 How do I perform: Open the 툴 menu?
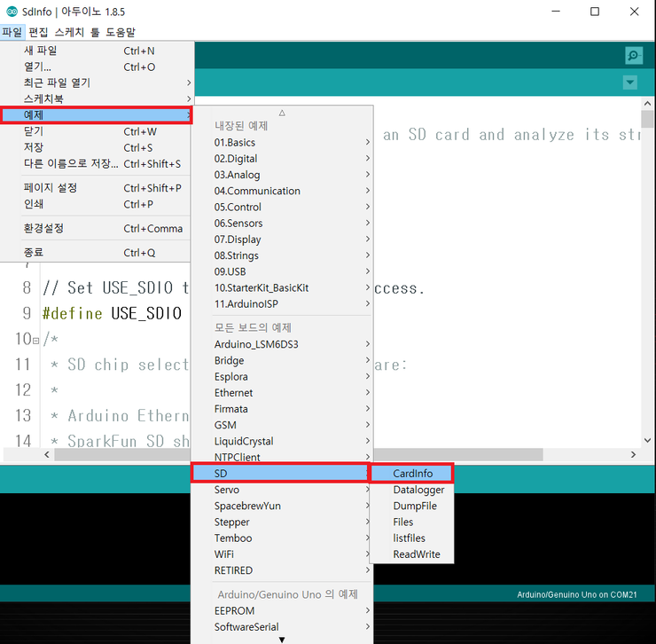96,32
